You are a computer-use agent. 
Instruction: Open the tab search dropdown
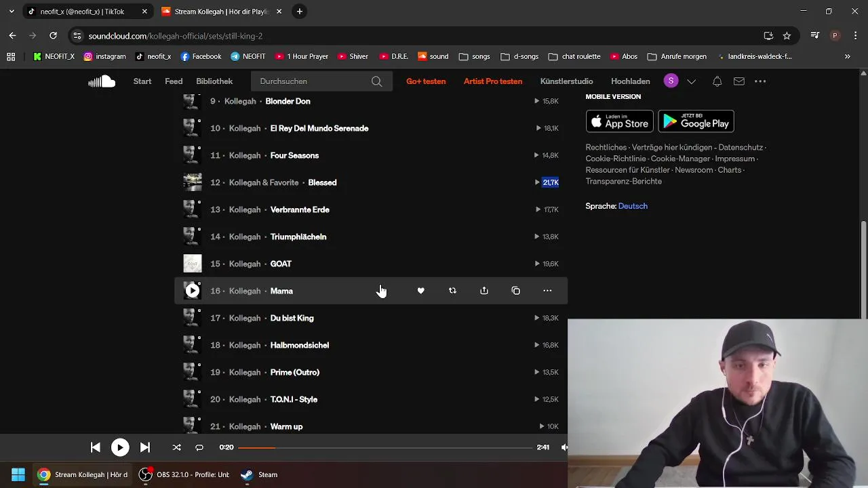coord(12,12)
